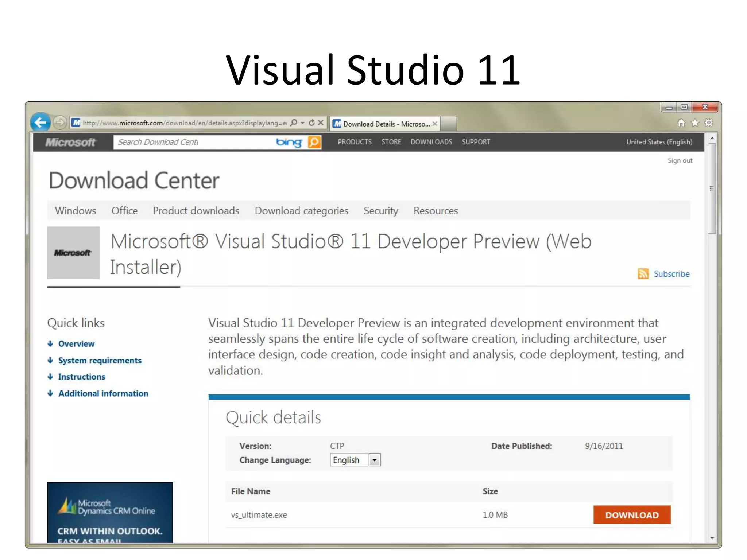This screenshot has height=560, width=747.
Task: Select the Resources navigation tab
Action: pos(436,211)
